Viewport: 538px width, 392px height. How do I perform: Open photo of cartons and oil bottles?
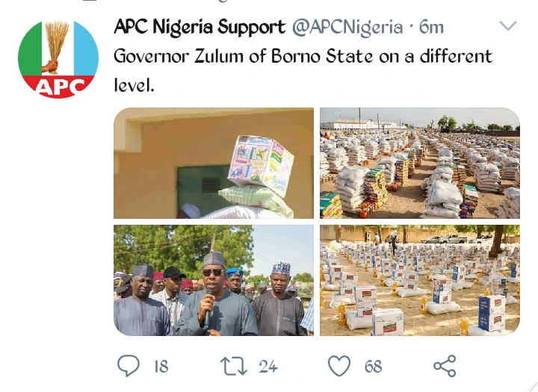click(x=420, y=280)
